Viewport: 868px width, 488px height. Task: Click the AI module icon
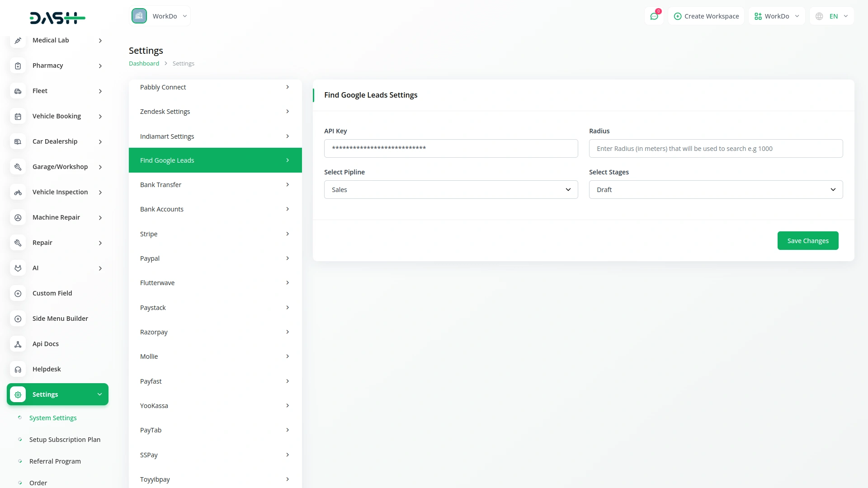coord(18,268)
